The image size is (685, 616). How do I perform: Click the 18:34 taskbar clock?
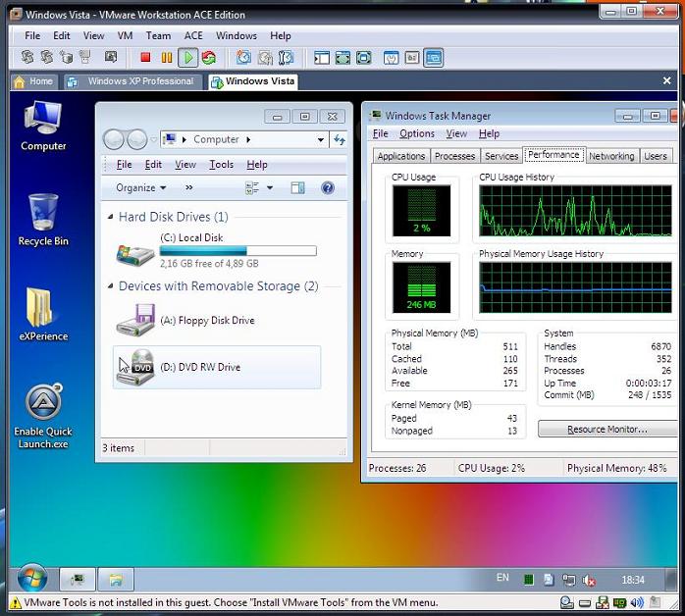tap(633, 580)
